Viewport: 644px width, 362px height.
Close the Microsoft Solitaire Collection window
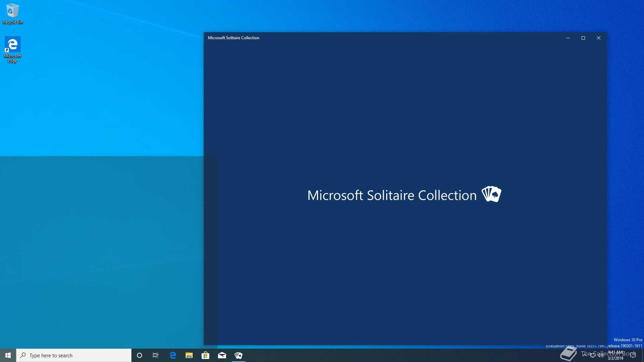pyautogui.click(x=599, y=38)
